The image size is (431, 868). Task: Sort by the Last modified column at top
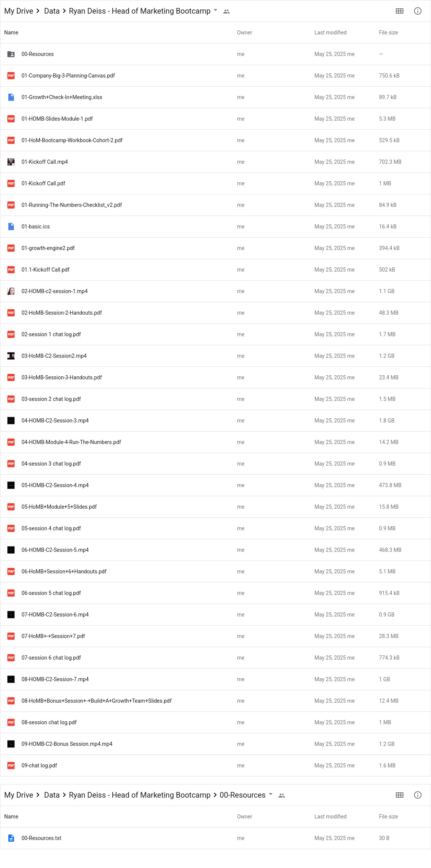(x=330, y=33)
